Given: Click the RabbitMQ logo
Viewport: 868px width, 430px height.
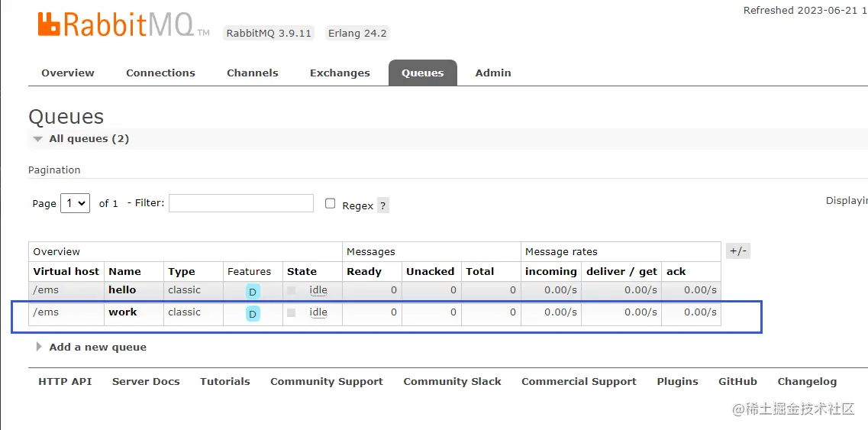Looking at the screenshot, I should [124, 24].
